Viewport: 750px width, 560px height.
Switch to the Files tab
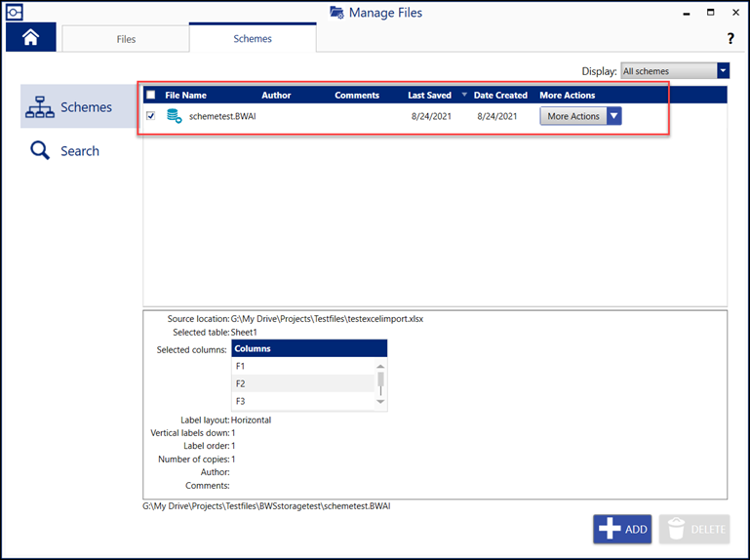[x=126, y=39]
